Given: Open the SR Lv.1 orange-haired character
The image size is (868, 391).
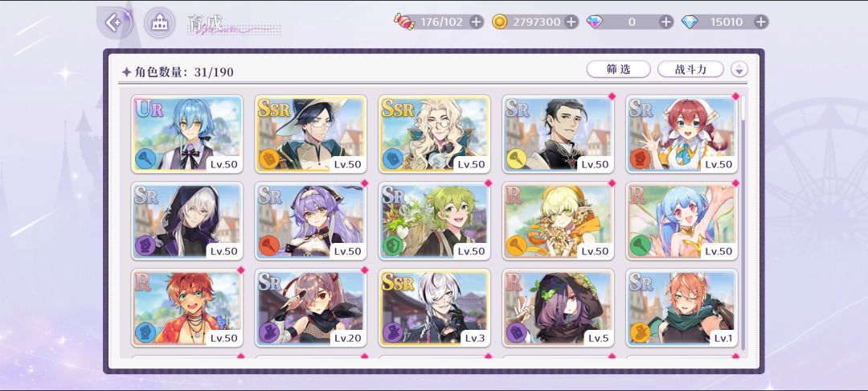Looking at the screenshot, I should [682, 307].
